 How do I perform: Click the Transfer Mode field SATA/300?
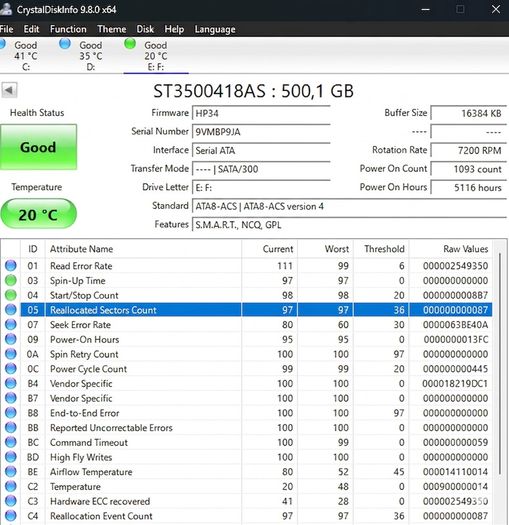click(261, 169)
